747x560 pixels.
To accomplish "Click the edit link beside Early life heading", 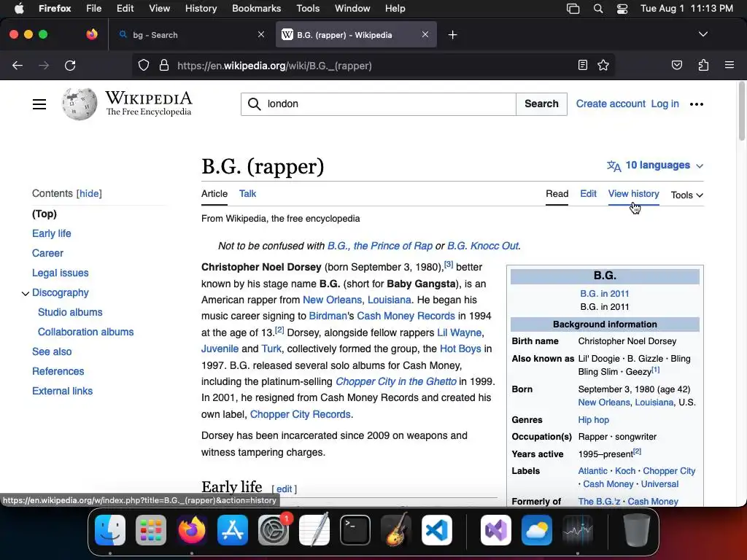I will 284,489.
